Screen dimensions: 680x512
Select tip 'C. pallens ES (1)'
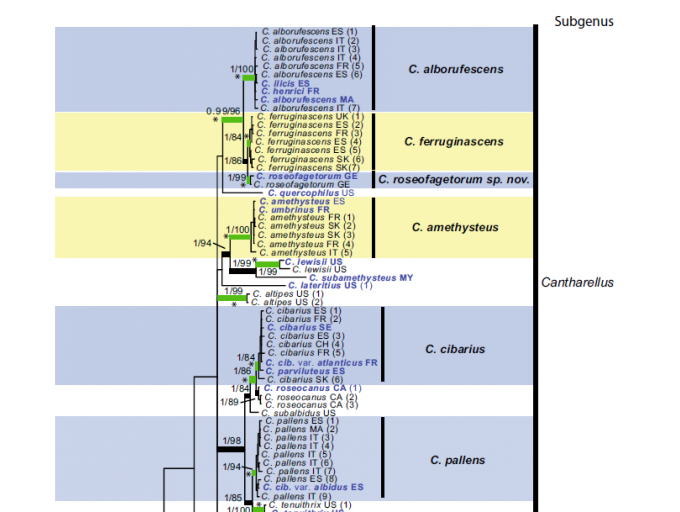302,421
